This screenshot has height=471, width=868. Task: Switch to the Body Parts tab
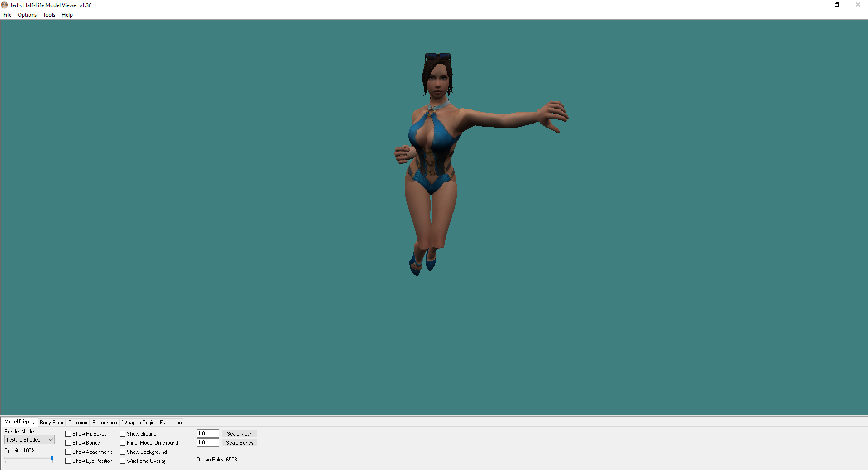tap(52, 423)
